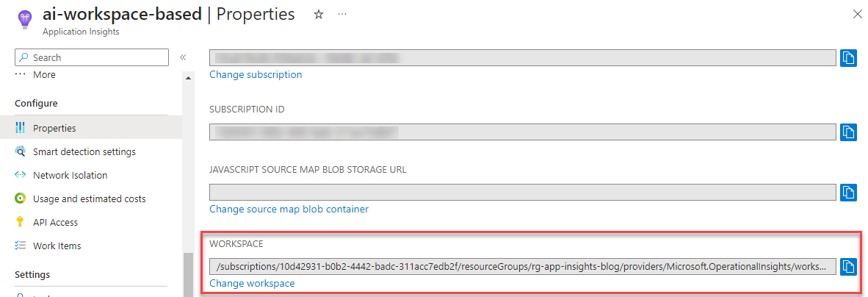Click the blurred subscription name field

point(523,57)
